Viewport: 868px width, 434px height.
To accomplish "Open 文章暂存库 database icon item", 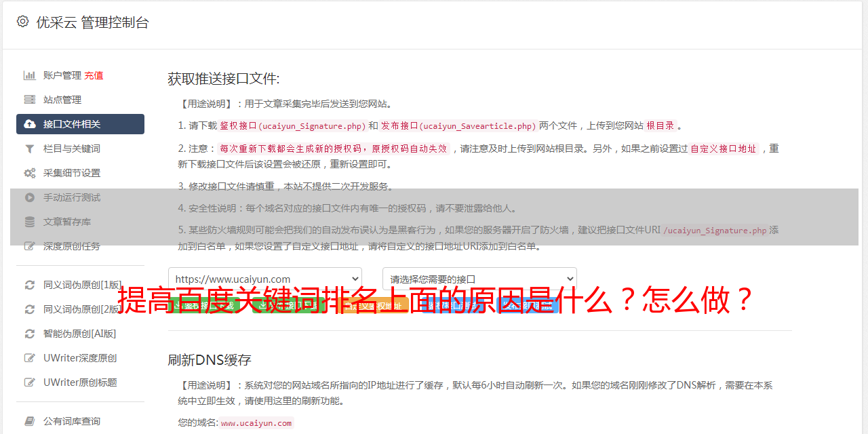I will click(x=30, y=222).
